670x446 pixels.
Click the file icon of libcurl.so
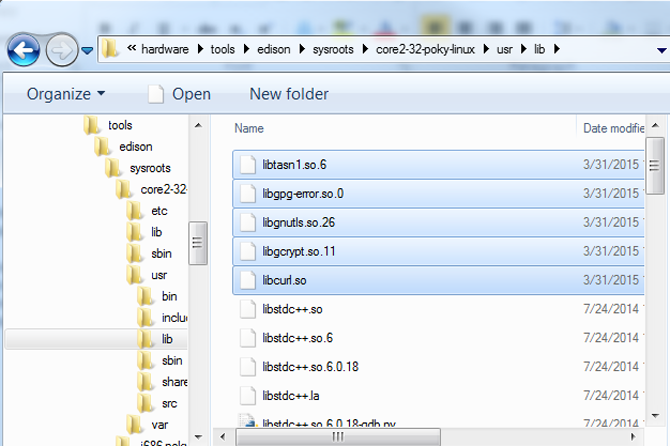247,280
